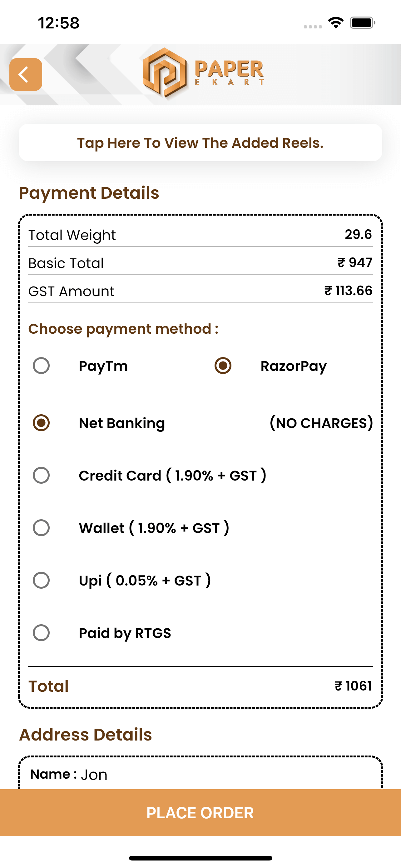Tap the battery status icon
Viewport: 401px width, 868px height.
362,23
